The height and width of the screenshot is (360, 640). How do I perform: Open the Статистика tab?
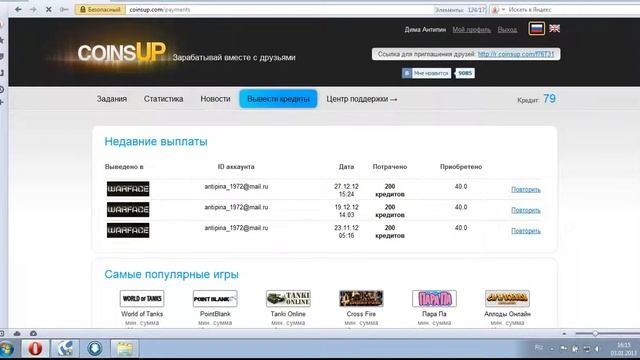pyautogui.click(x=163, y=99)
